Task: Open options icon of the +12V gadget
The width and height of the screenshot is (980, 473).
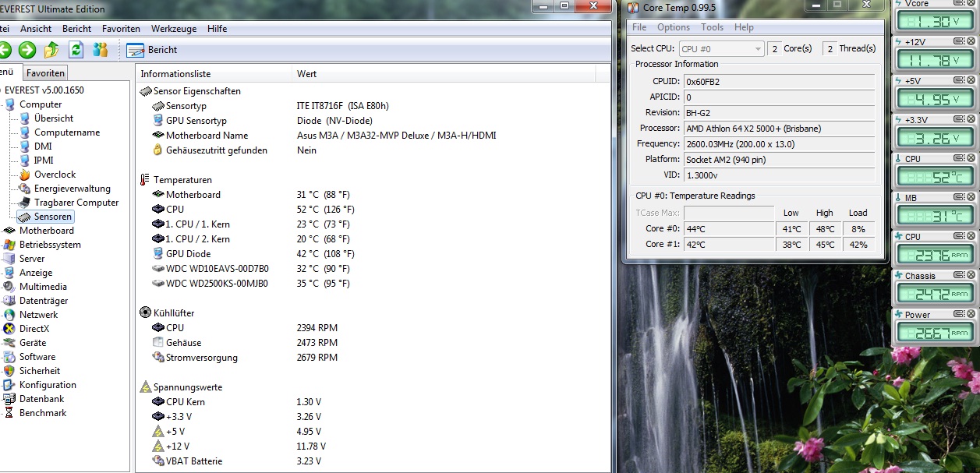Action: click(960, 41)
